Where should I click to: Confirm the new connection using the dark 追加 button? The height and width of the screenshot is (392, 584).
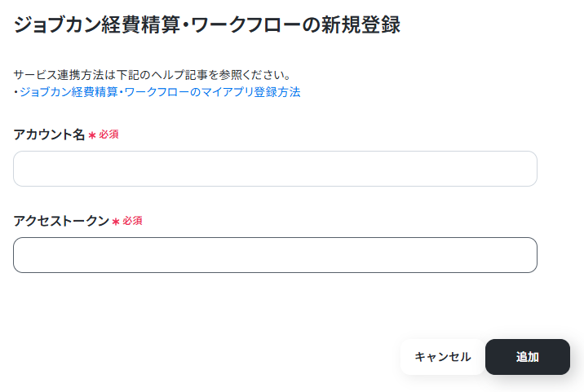(x=528, y=357)
